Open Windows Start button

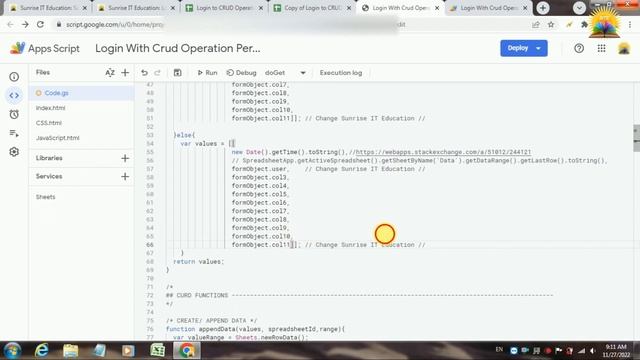coord(12,350)
